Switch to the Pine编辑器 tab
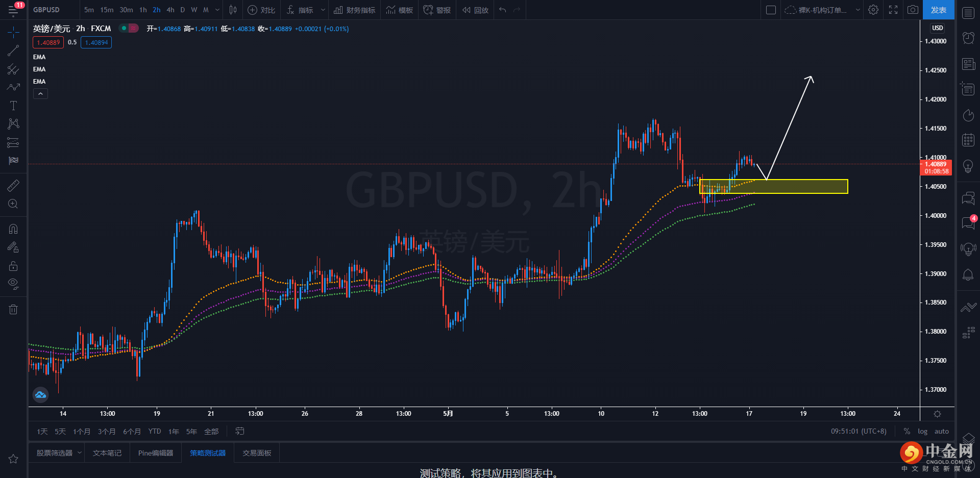The image size is (980, 478). (x=156, y=453)
